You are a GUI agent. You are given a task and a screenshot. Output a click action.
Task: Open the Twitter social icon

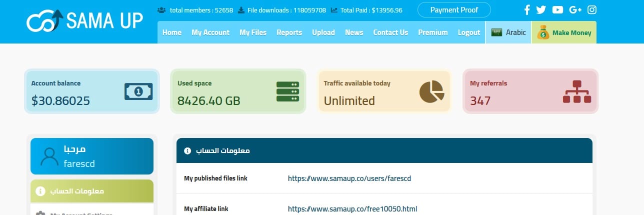[540, 9]
